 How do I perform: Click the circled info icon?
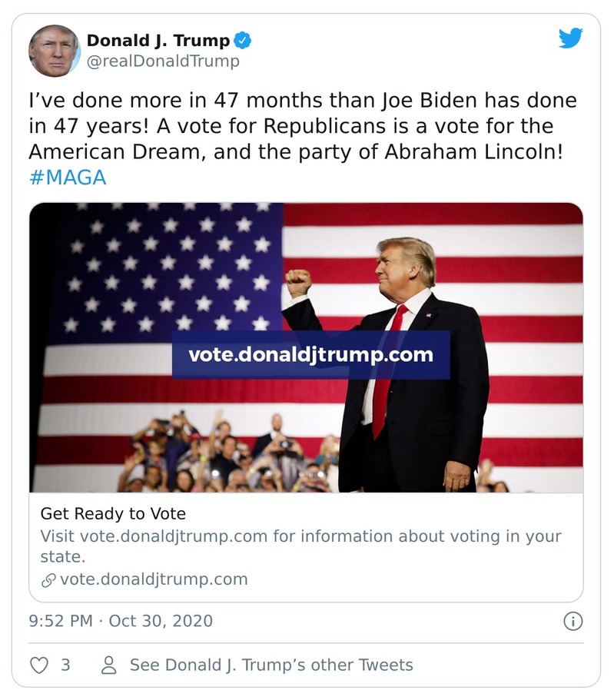pos(574,620)
